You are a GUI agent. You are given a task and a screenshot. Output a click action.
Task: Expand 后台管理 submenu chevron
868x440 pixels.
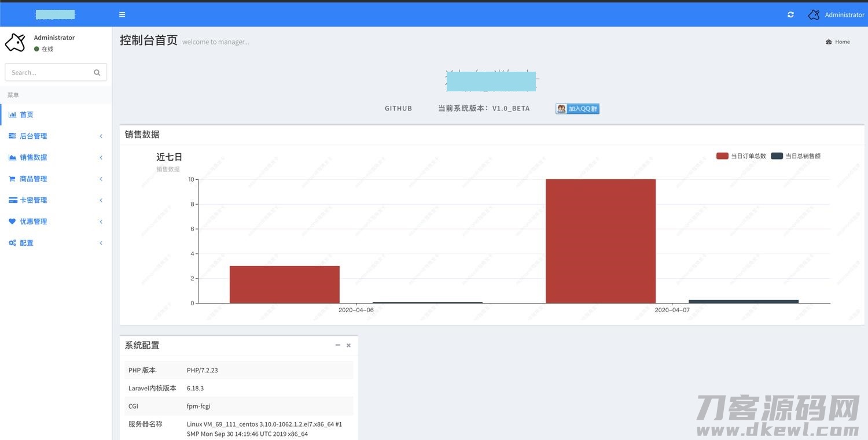pos(101,136)
